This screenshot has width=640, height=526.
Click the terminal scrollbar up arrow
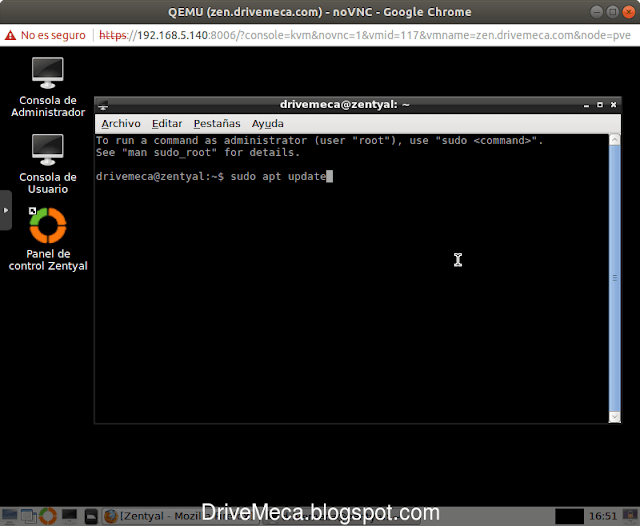click(614, 140)
